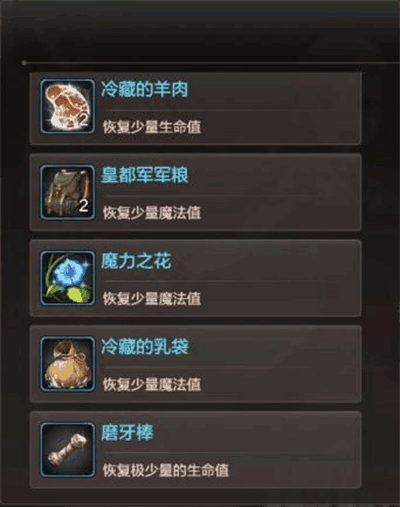Click 恢复少量生命值 description under mutton
This screenshot has width=400, height=507.
click(152, 127)
